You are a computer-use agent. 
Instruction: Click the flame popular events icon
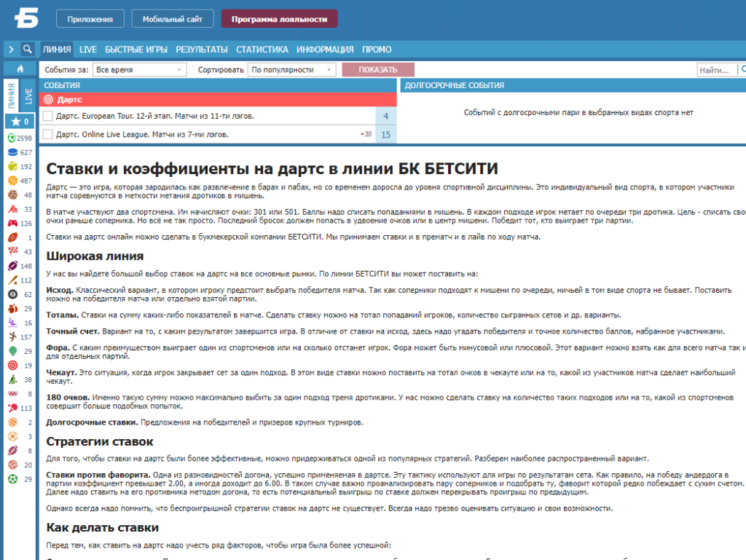pos(20,69)
